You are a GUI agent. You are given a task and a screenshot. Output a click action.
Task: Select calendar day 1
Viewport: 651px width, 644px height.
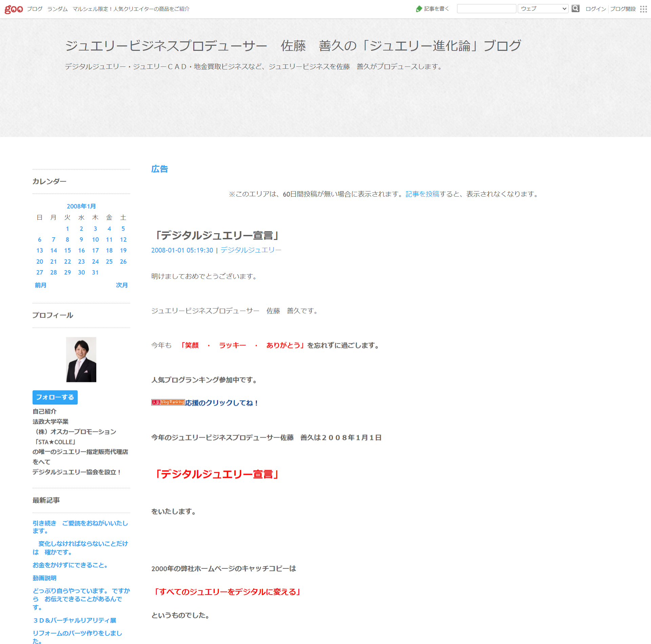(x=67, y=229)
